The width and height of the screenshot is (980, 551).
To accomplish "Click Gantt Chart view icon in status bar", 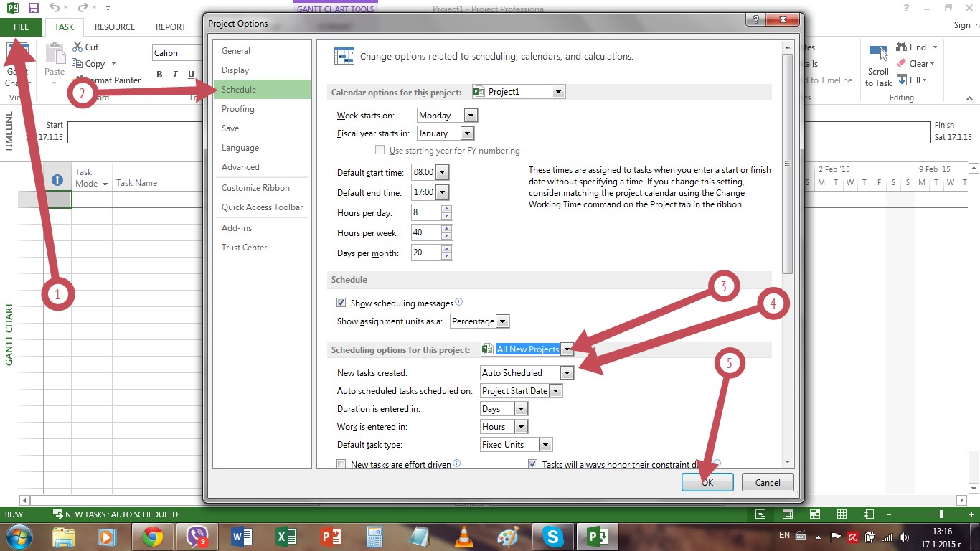I will (x=760, y=514).
